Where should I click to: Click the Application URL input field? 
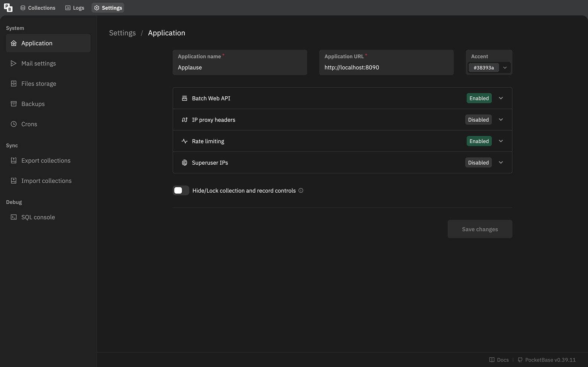pyautogui.click(x=386, y=62)
